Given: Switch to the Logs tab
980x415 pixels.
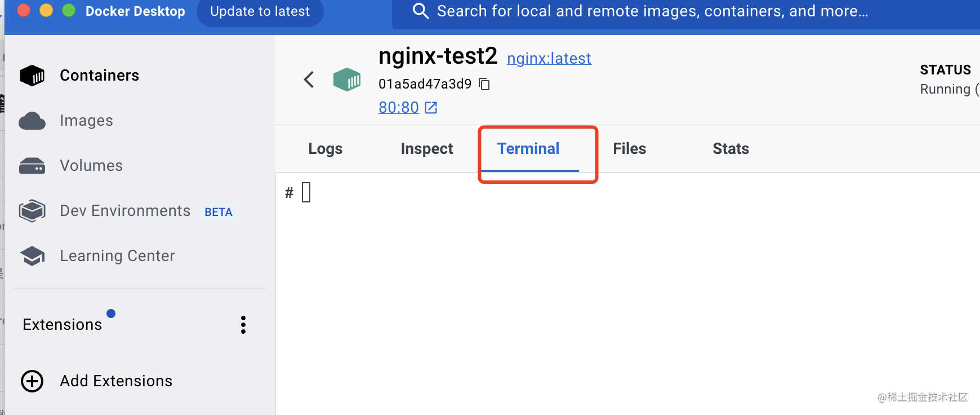Looking at the screenshot, I should (326, 149).
